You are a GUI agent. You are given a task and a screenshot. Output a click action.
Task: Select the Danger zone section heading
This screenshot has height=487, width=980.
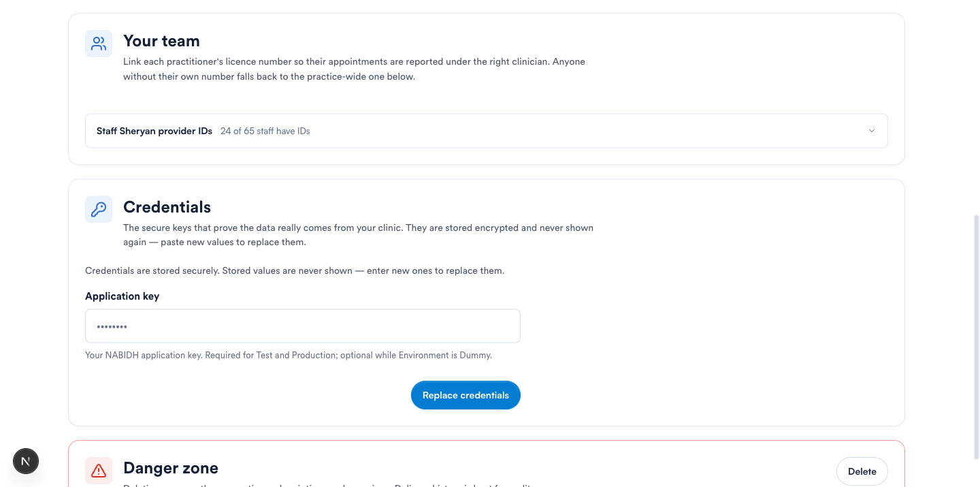click(x=171, y=468)
